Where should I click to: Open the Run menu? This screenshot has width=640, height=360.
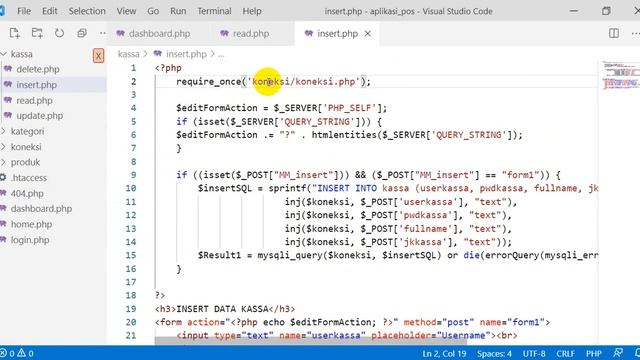tap(178, 11)
